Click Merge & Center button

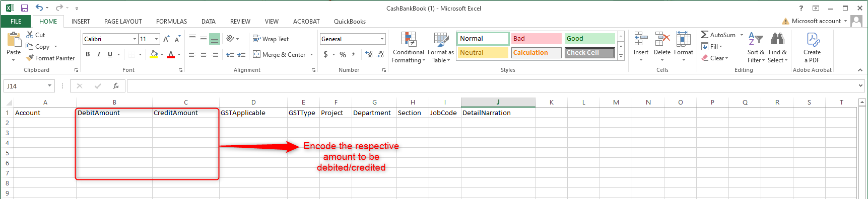[x=280, y=54]
